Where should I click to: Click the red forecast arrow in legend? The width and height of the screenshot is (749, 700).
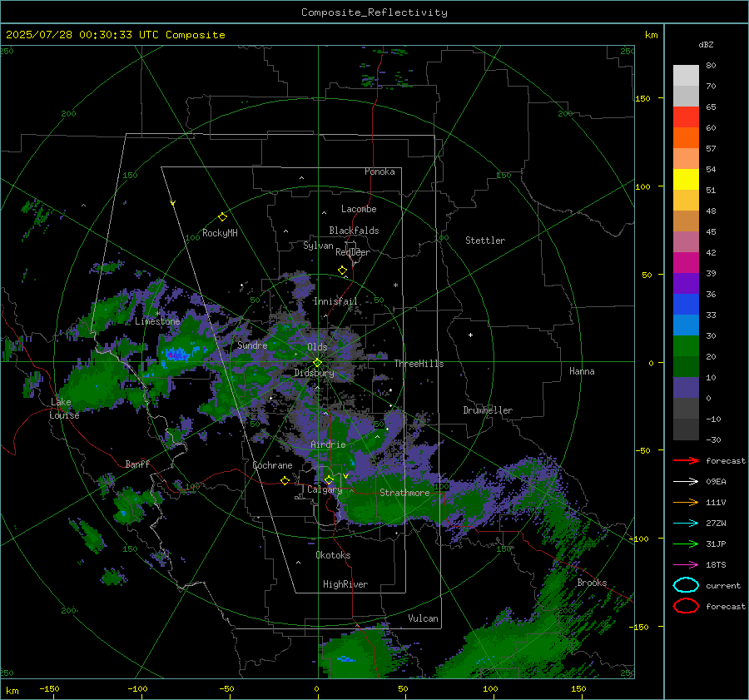click(x=686, y=460)
